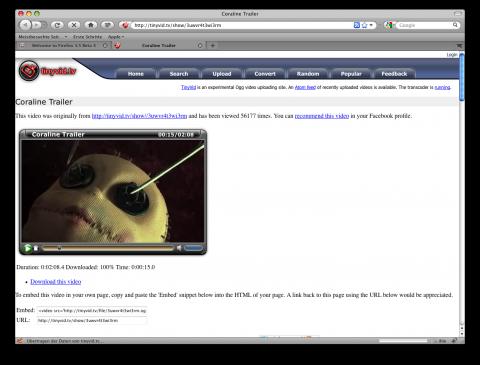Click the 'Übertragen der Daten' status message

[x=65, y=341]
